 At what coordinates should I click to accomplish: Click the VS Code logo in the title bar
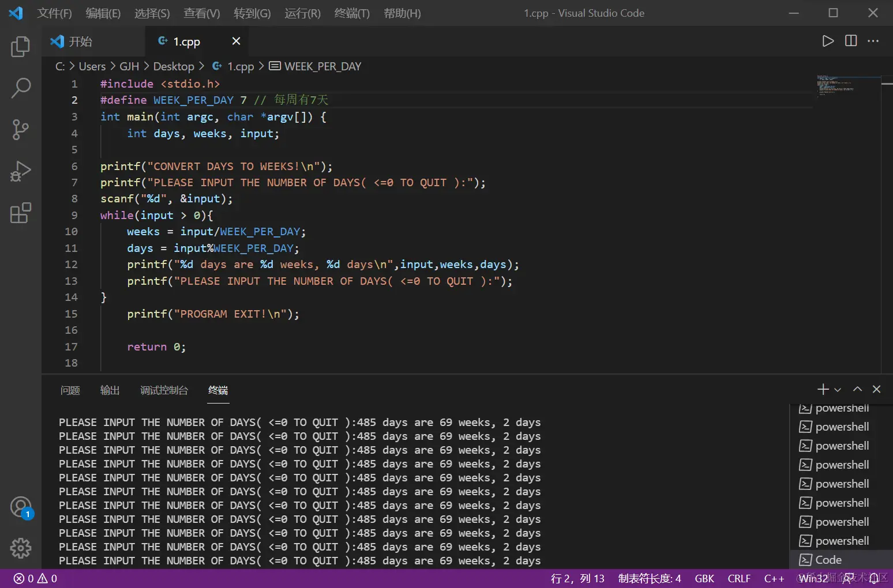click(16, 13)
